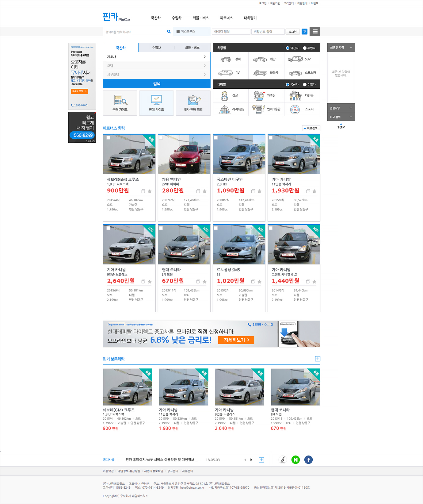Click the plus icon beside 공지사항 notice
Screen dimensions: 423x504
pyautogui.click(x=261, y=460)
